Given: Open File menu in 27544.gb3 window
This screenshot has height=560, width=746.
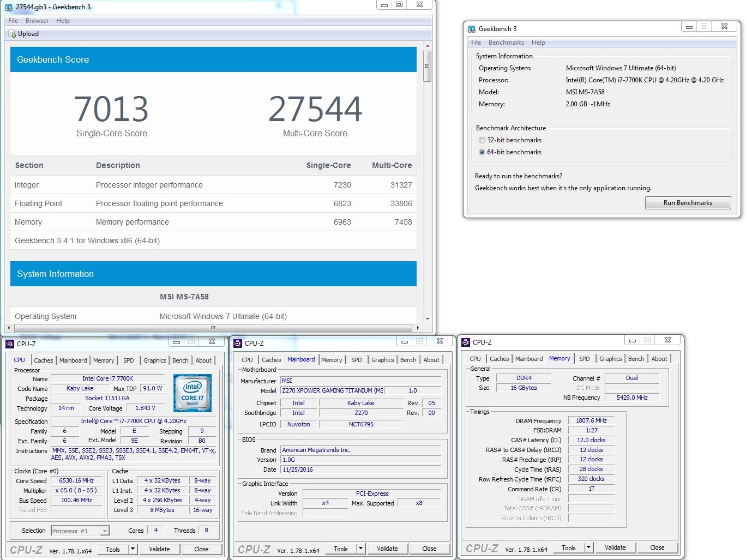Looking at the screenshot, I should tap(13, 21).
